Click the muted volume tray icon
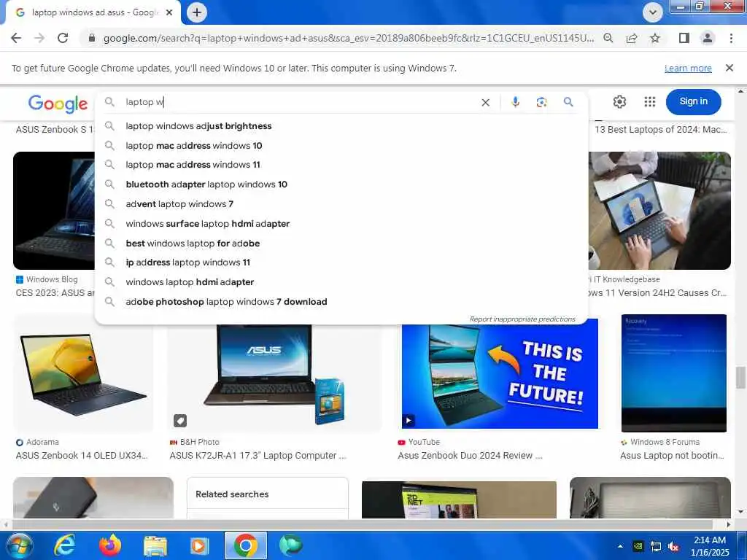 click(x=673, y=547)
